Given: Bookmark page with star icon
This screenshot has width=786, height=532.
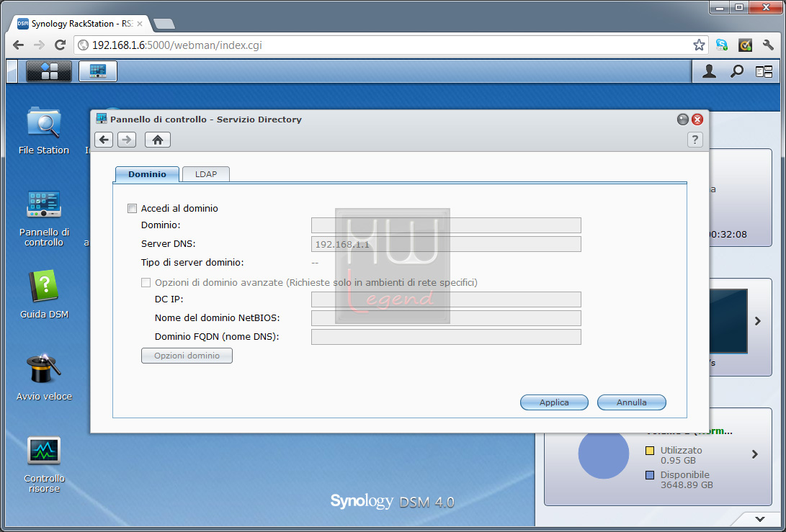Looking at the screenshot, I should click(699, 45).
